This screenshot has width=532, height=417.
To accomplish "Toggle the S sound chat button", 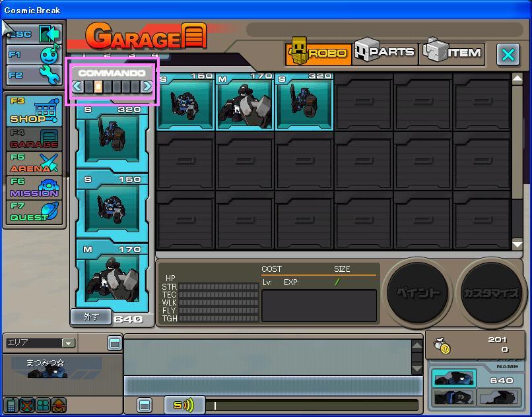I will 184,404.
